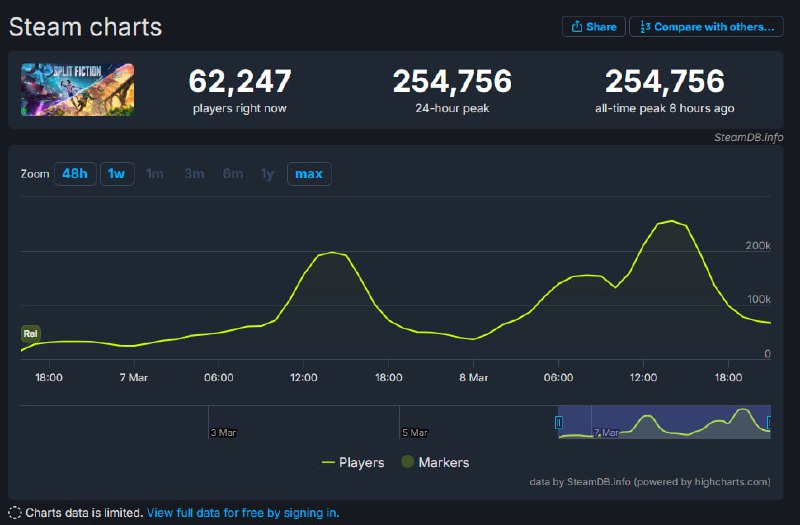Click the 200k axis label

758,245
